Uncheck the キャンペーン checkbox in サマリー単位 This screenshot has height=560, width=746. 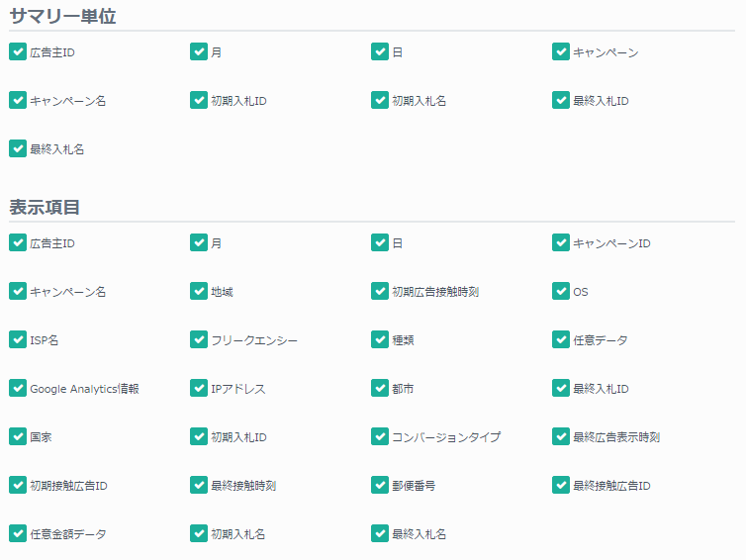(561, 51)
